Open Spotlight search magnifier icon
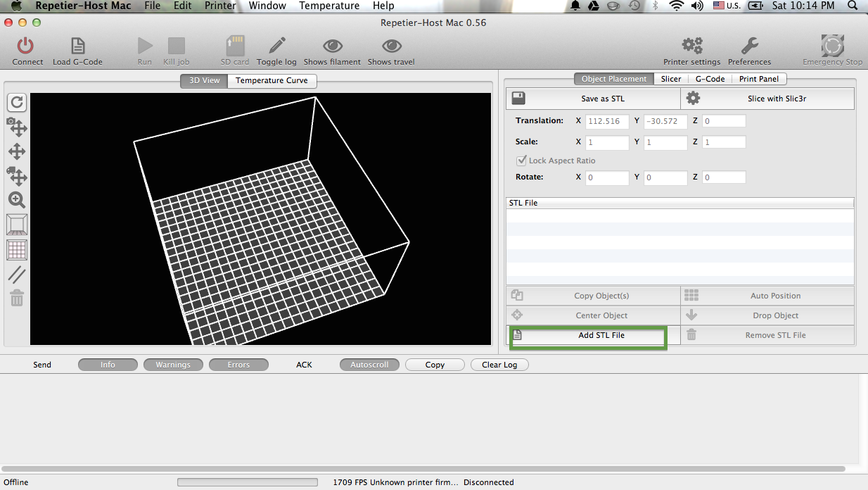This screenshot has width=868, height=490. [x=852, y=6]
